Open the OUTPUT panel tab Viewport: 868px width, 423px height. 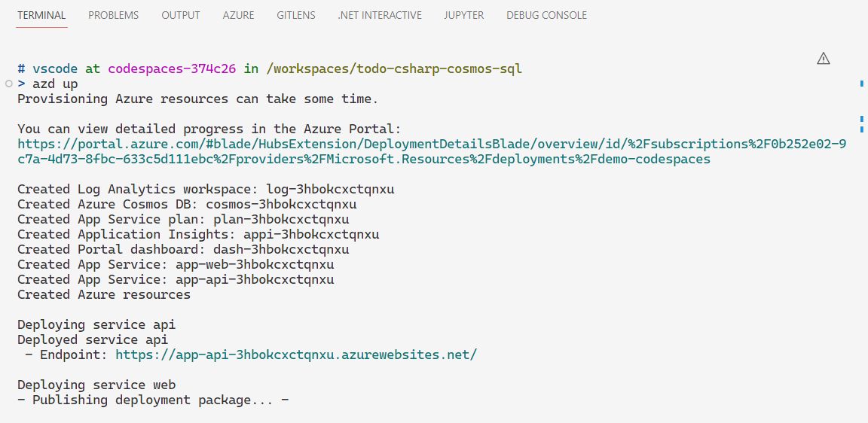pyautogui.click(x=181, y=16)
